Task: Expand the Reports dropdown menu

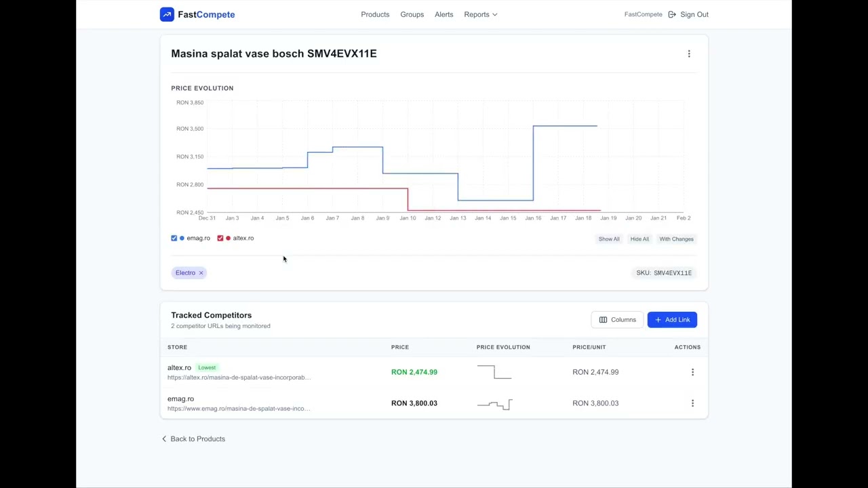Action: coord(481,14)
